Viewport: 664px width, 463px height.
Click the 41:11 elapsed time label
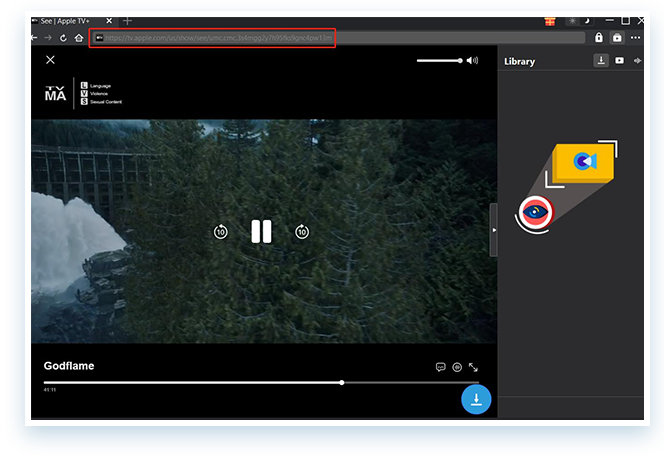[50, 390]
